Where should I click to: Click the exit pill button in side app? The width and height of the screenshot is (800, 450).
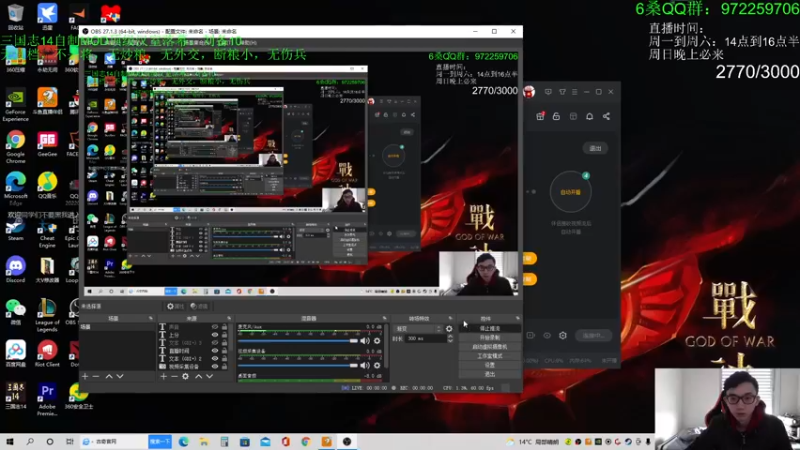(x=595, y=148)
